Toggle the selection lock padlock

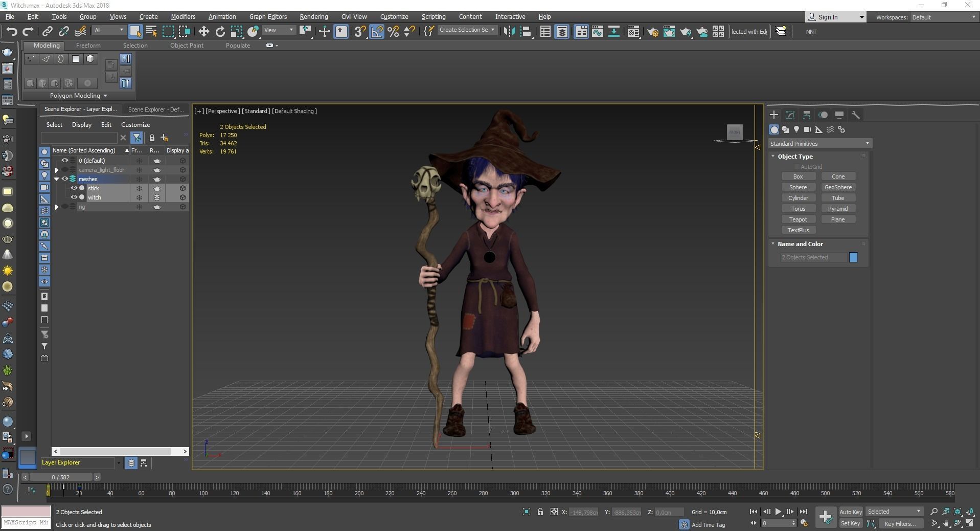540,512
